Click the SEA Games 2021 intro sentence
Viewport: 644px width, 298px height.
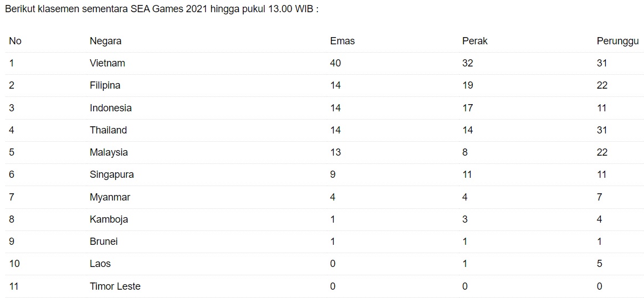click(161, 9)
